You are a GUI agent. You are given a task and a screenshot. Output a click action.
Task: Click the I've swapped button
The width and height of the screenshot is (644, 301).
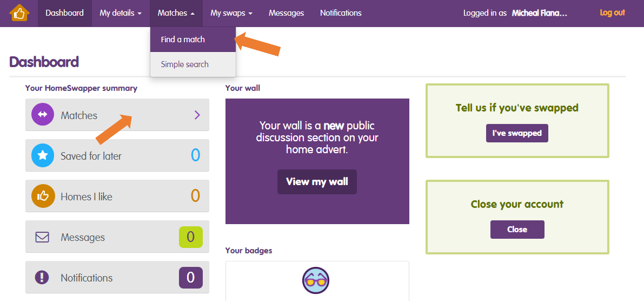click(517, 133)
